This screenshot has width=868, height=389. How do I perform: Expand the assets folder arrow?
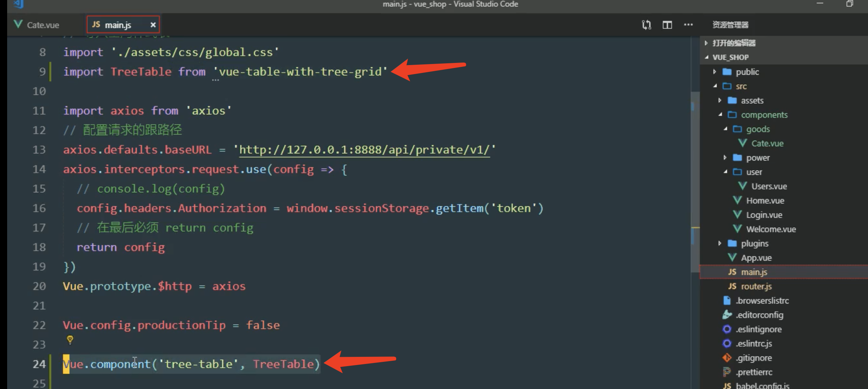coord(720,100)
